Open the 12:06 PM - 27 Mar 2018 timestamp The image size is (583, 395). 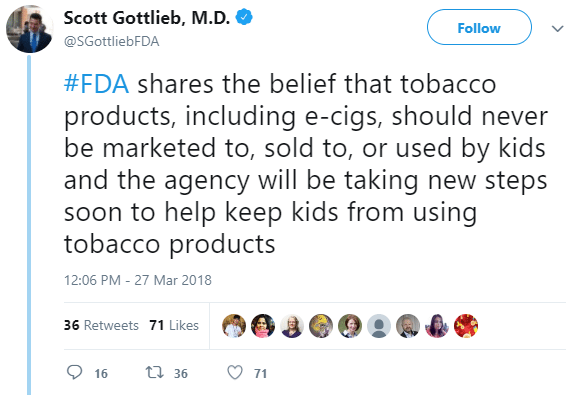click(x=138, y=280)
